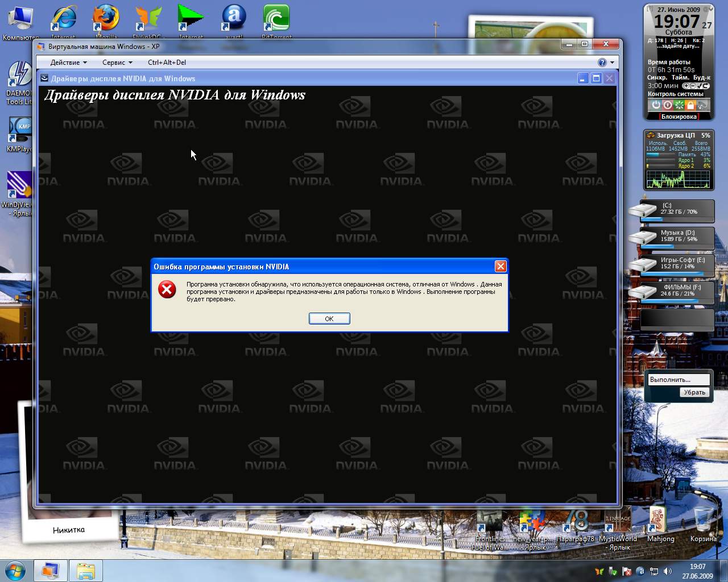Click taskbar clock showing 19:07
Screen dimensions: 728x582
coord(697,571)
